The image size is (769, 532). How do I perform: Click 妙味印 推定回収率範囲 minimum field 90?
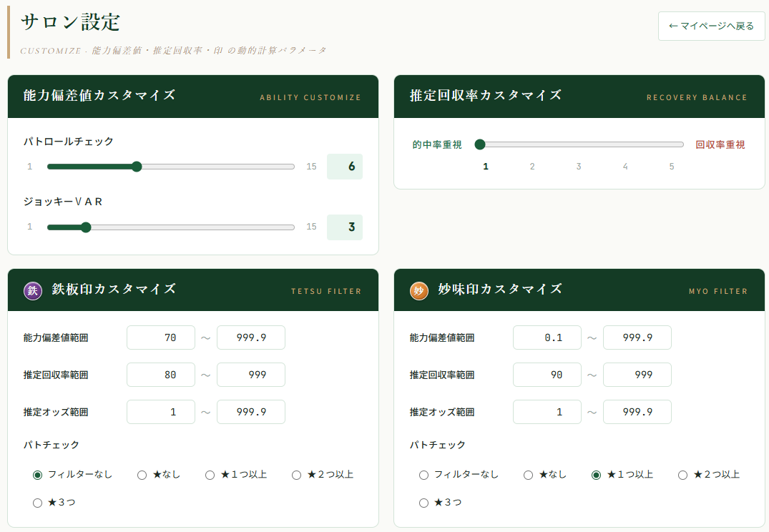point(547,375)
